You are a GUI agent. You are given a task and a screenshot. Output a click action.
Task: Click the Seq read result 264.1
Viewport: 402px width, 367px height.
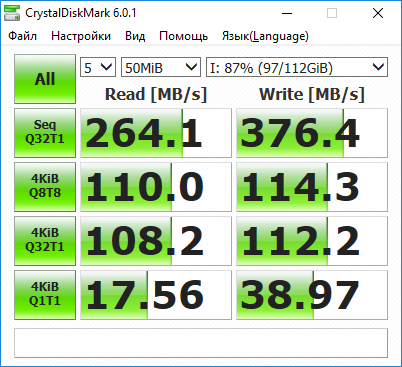156,133
